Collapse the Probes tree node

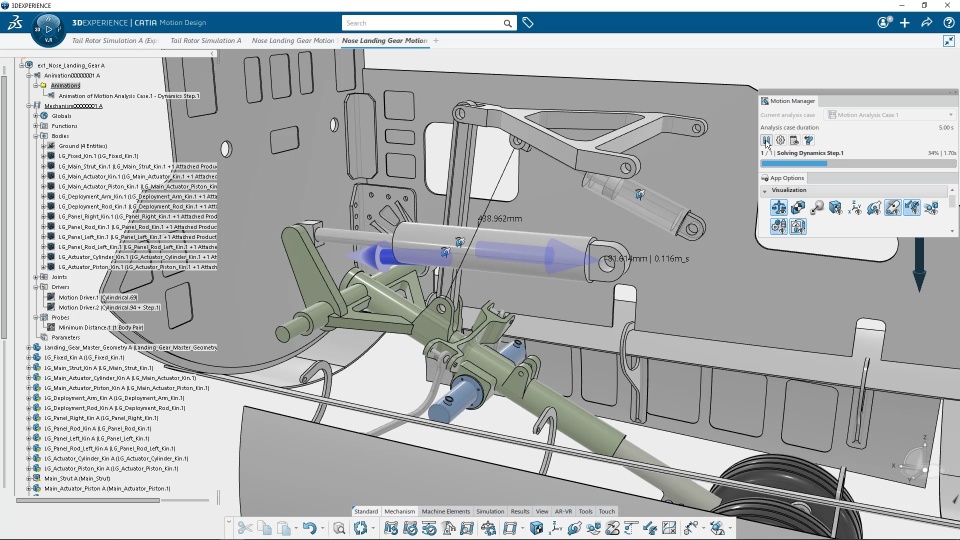tap(36, 317)
